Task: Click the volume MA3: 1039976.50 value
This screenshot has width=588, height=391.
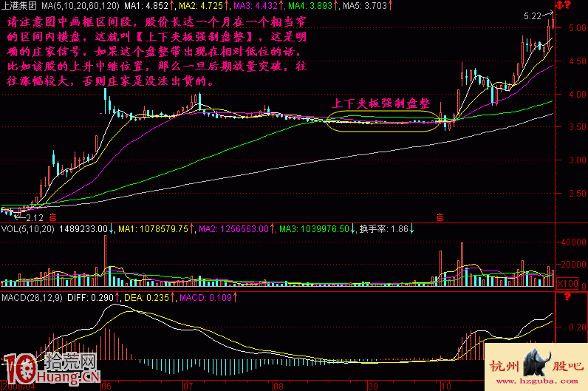Action: (x=314, y=229)
